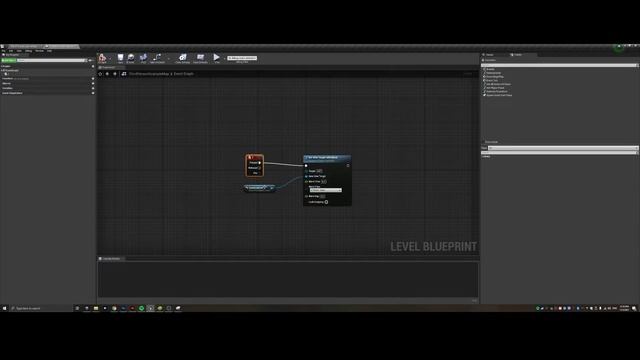Start Play in editor
This screenshot has width=640, height=360.
tap(217, 58)
